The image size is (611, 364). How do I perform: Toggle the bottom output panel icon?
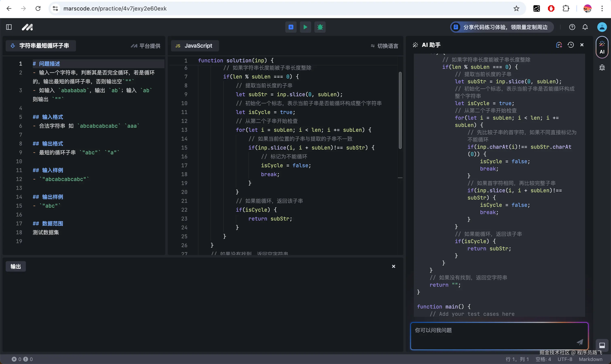pyautogui.click(x=602, y=345)
